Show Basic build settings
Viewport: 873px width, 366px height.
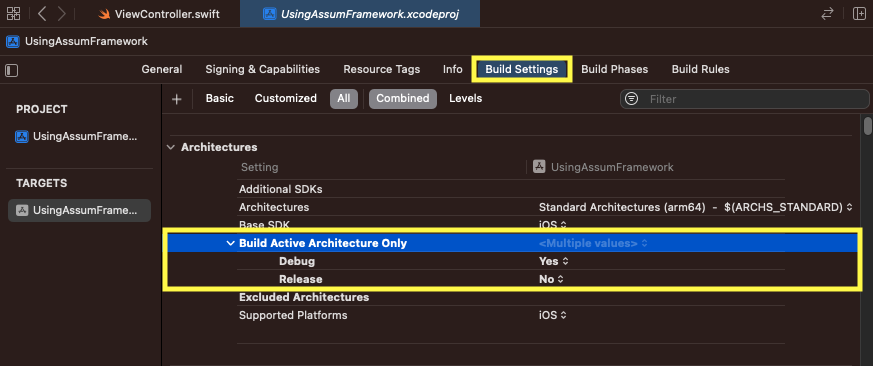tap(220, 99)
